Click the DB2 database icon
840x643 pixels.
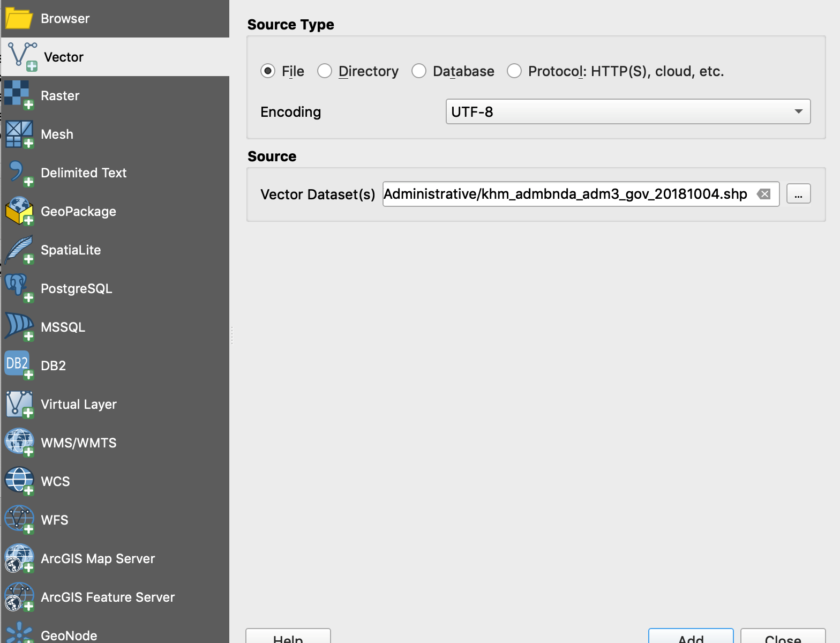click(x=19, y=365)
